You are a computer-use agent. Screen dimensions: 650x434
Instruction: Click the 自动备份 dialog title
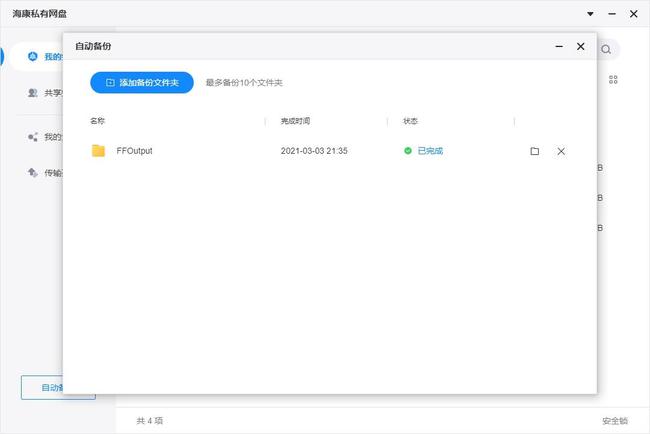(x=93, y=46)
